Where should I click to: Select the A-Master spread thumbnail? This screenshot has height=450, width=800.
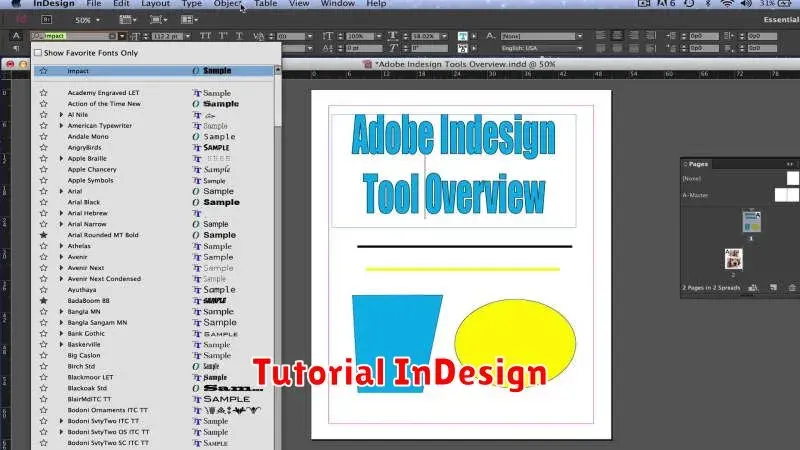787,195
